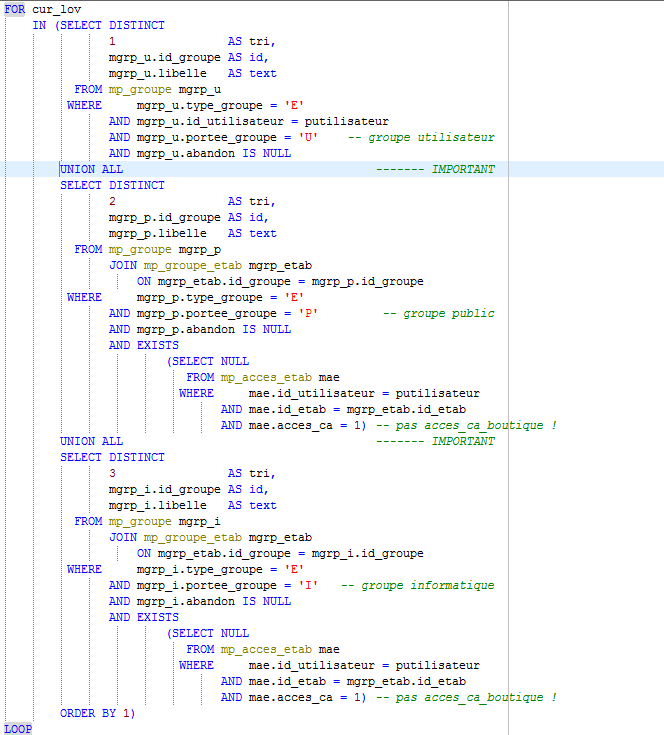Click the 'U' string literal

307,137
